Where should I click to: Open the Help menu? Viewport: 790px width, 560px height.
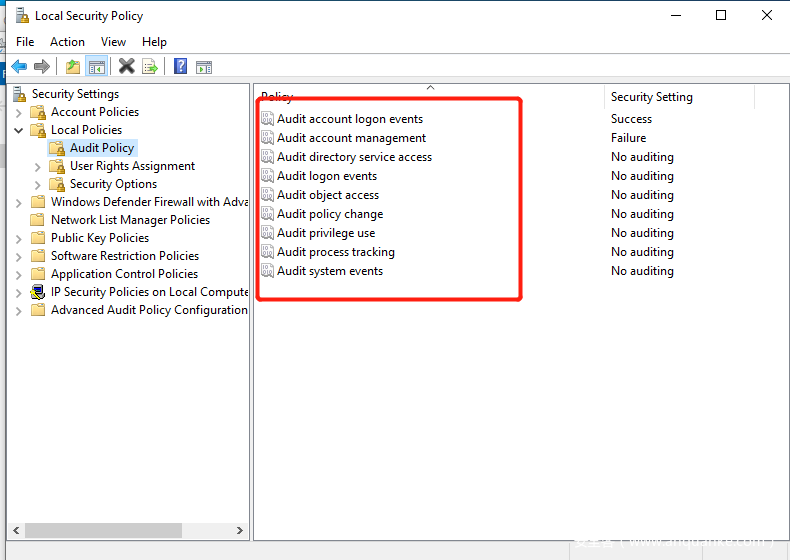[x=154, y=42]
